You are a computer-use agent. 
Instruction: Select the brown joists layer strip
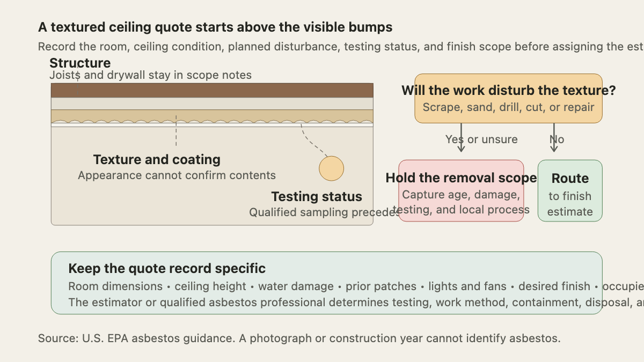pos(212,90)
